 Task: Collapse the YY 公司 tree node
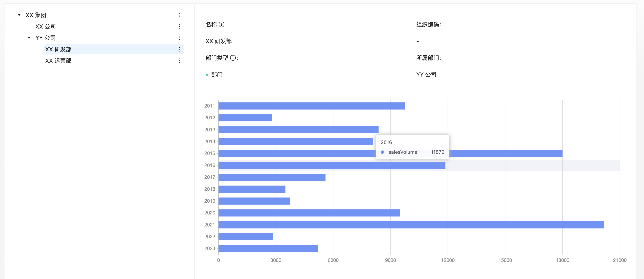coord(29,38)
